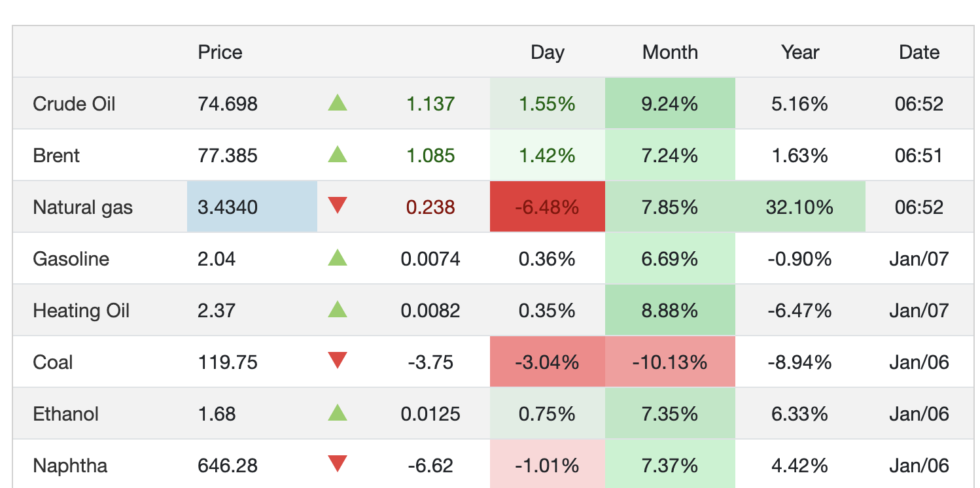Click Brent change value 1.085
Image resolution: width=980 pixels, height=488 pixels.
tap(430, 156)
